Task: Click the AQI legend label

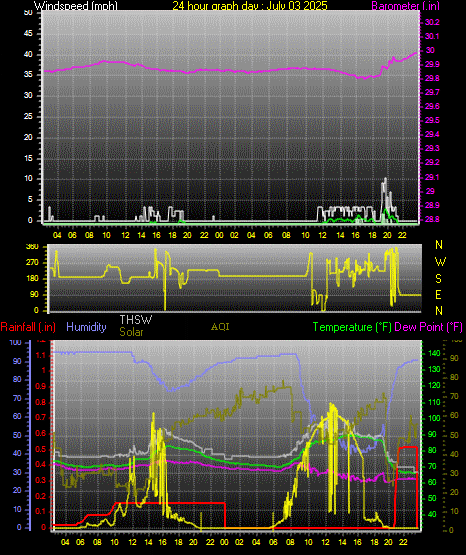Action: click(220, 327)
